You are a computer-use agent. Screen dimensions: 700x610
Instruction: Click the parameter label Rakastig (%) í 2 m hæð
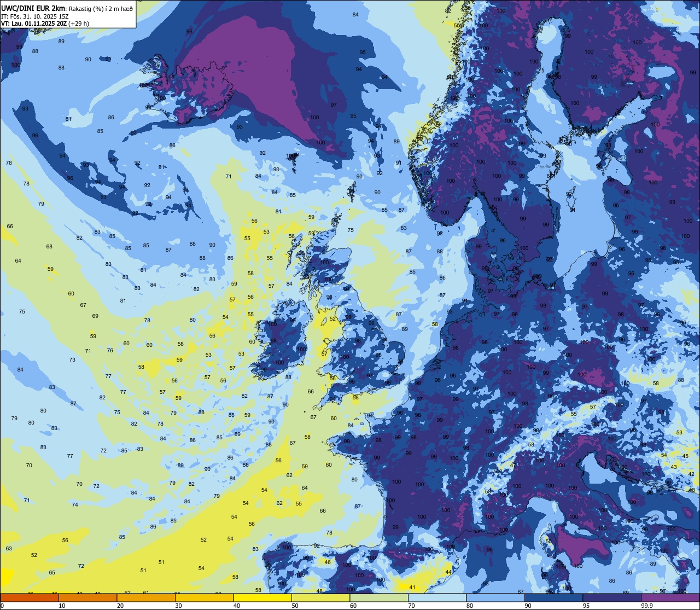(x=101, y=8)
